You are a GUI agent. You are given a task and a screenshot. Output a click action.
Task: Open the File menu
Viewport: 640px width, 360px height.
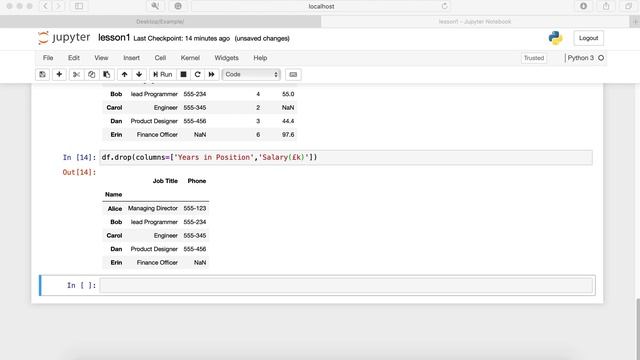click(48, 58)
